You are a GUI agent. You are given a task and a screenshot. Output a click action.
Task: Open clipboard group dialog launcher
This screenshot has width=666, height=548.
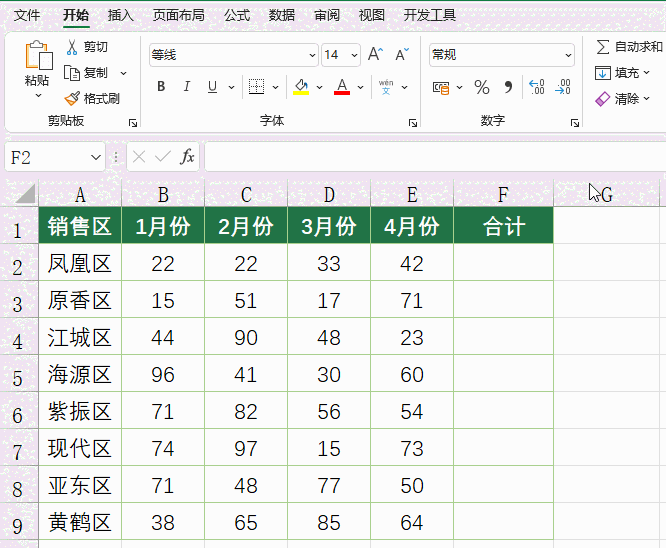point(133,123)
